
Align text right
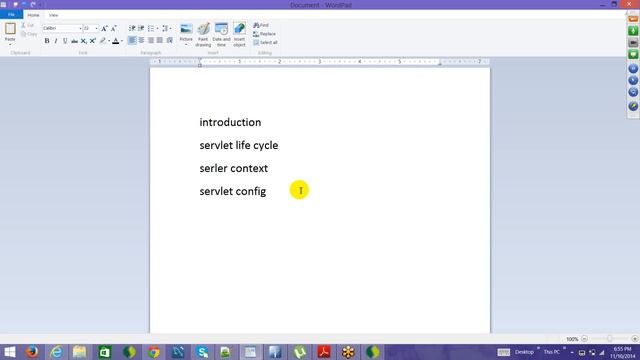[151, 40]
